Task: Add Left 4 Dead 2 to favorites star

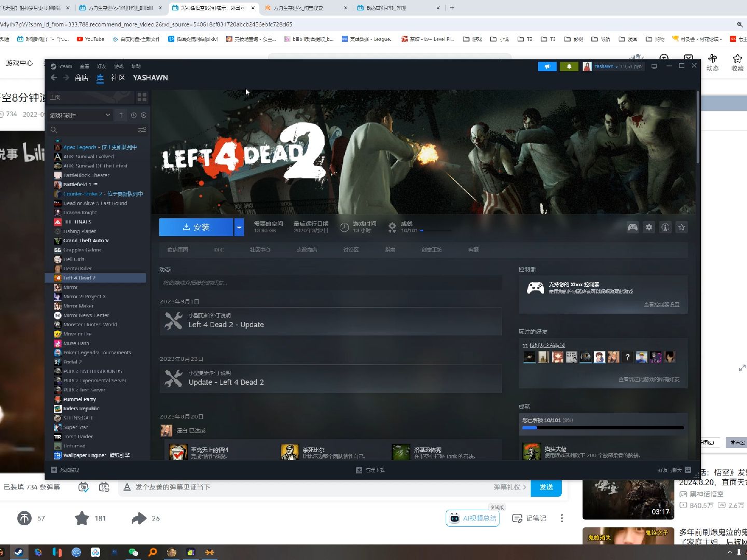Action: point(682,227)
